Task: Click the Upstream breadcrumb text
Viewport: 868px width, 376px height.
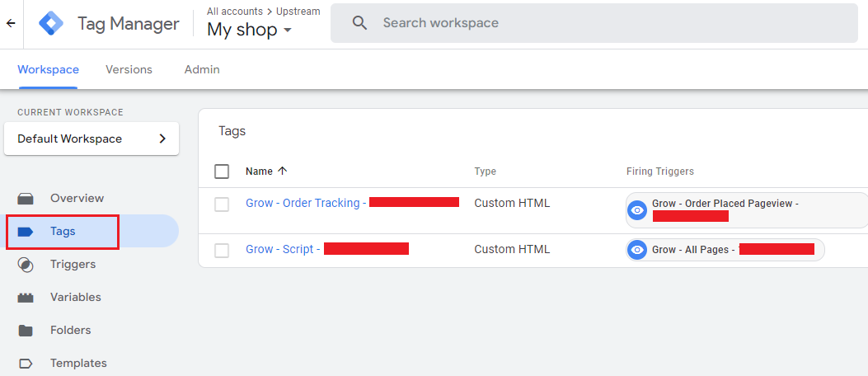Action: pos(298,11)
